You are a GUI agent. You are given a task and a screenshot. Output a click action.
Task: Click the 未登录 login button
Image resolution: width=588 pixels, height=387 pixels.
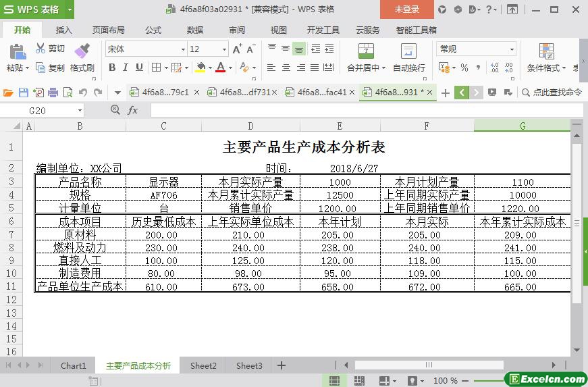pos(407,9)
